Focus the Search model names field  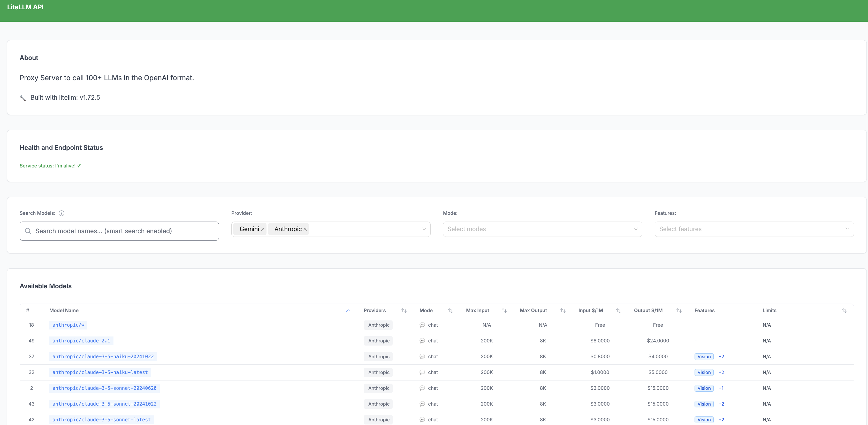tap(119, 231)
